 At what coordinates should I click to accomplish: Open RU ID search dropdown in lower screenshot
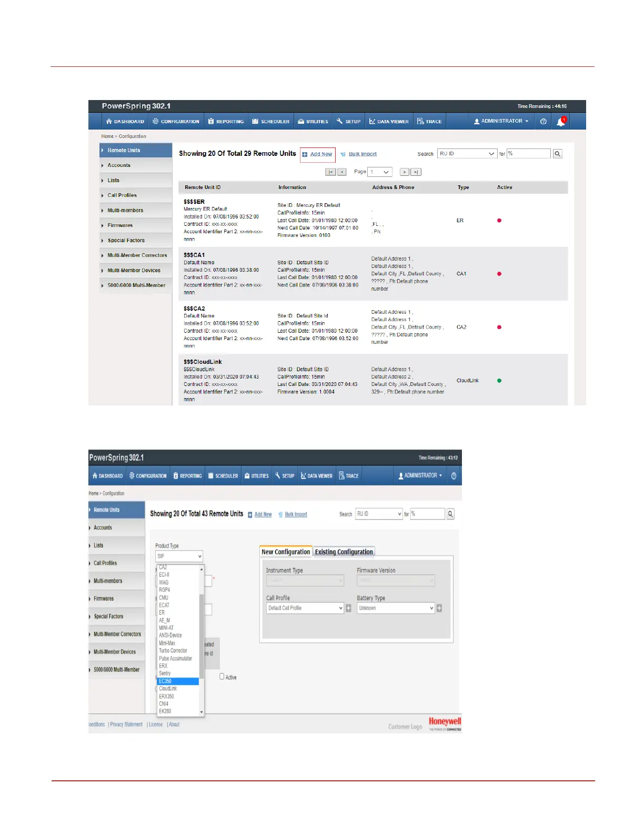pos(379,514)
